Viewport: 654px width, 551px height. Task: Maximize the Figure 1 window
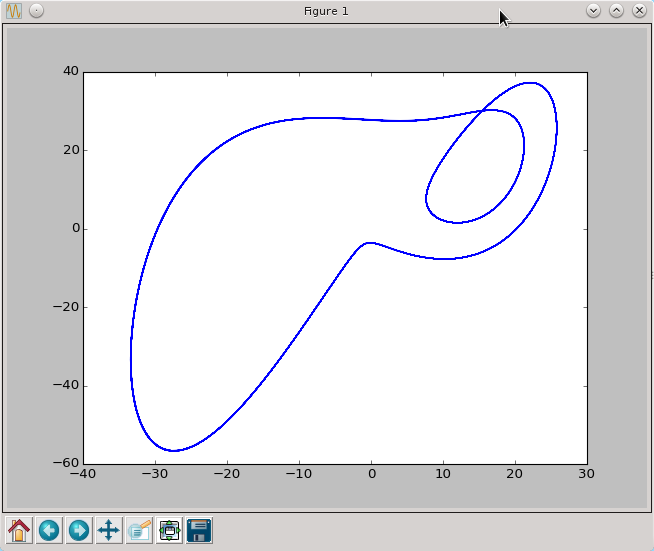coord(616,11)
